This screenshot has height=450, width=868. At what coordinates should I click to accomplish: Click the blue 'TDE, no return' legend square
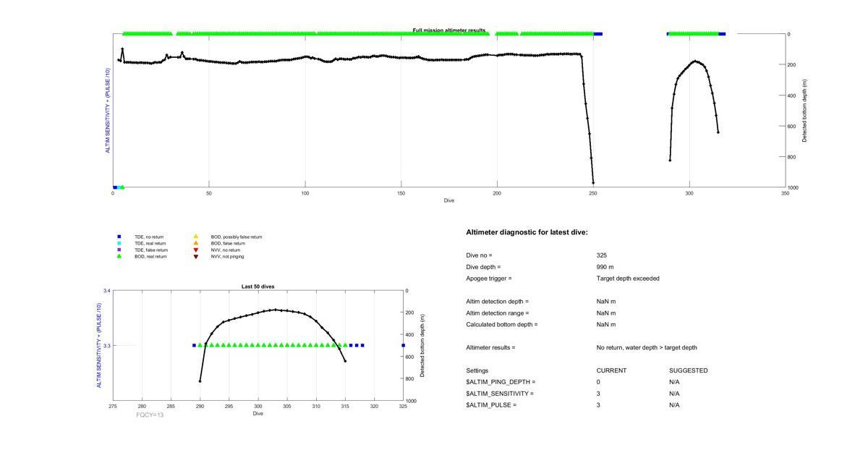pos(119,237)
